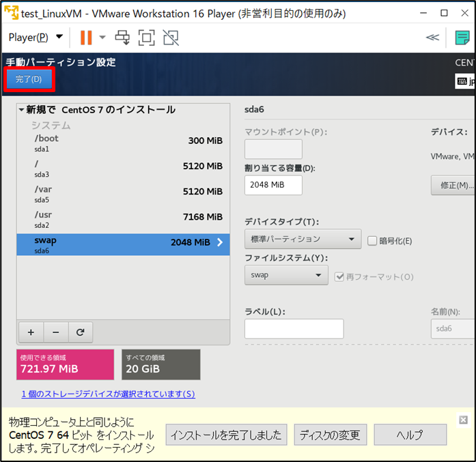Image resolution: width=476 pixels, height=462 pixels.
Task: Open the 1 個のストレージデバイスが選択されています link
Action: tap(109, 394)
